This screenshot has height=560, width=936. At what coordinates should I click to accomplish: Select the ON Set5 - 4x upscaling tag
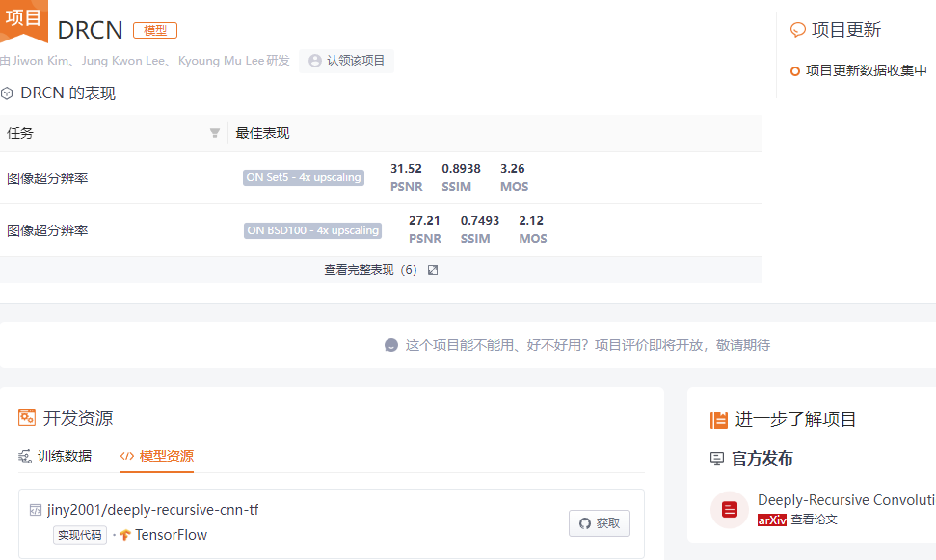tap(304, 178)
